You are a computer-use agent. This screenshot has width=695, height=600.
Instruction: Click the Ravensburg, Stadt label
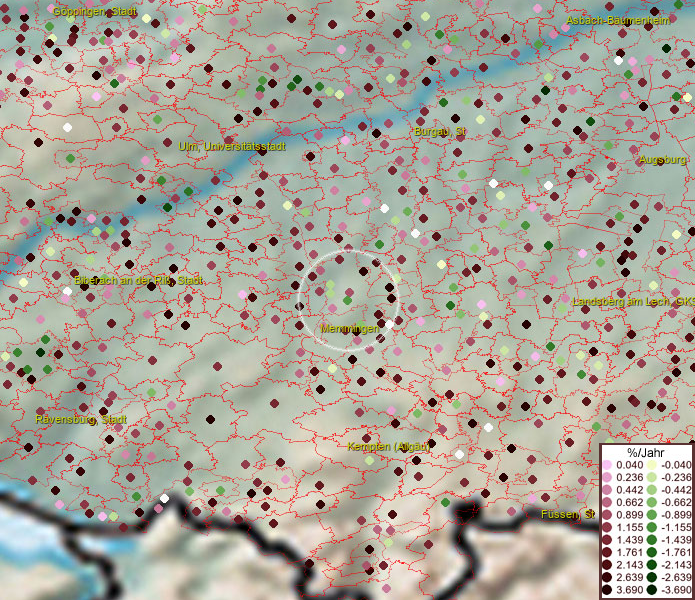pyautogui.click(x=81, y=419)
